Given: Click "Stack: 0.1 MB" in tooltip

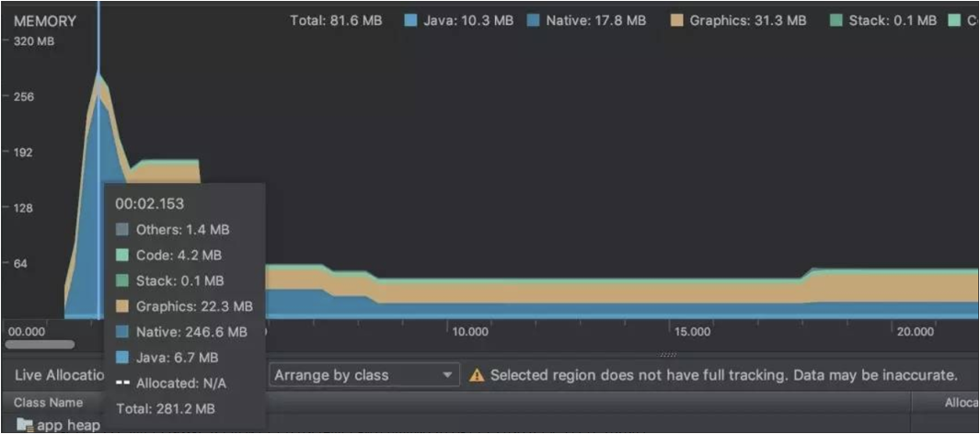Looking at the screenshot, I should [179, 281].
